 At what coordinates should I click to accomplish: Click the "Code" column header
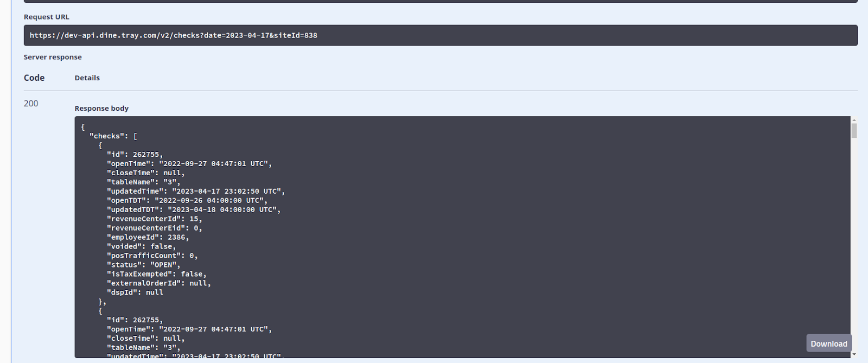coord(34,78)
